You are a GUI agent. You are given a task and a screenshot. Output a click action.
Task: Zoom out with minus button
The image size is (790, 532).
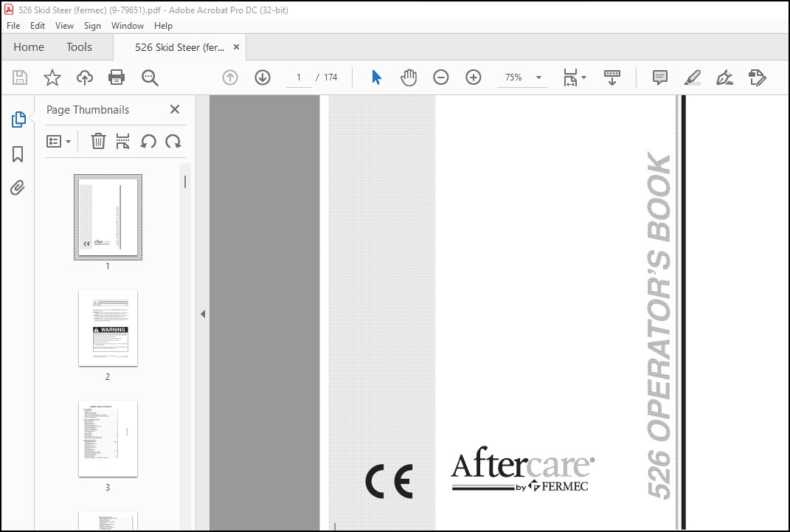(441, 77)
